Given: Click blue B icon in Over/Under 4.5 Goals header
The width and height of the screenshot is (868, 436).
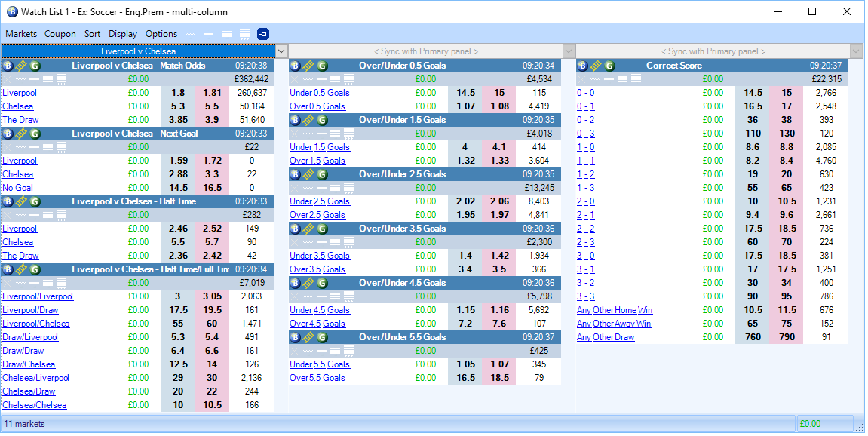Looking at the screenshot, I should click(295, 283).
